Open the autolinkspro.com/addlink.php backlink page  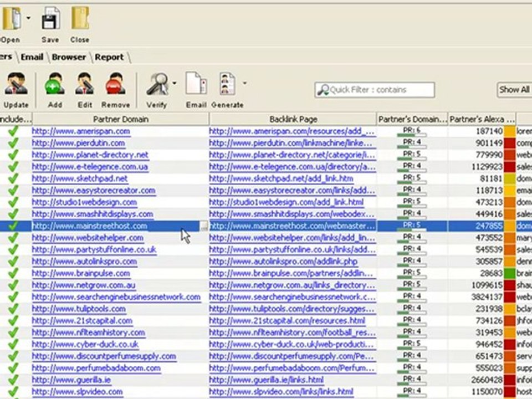click(x=283, y=262)
